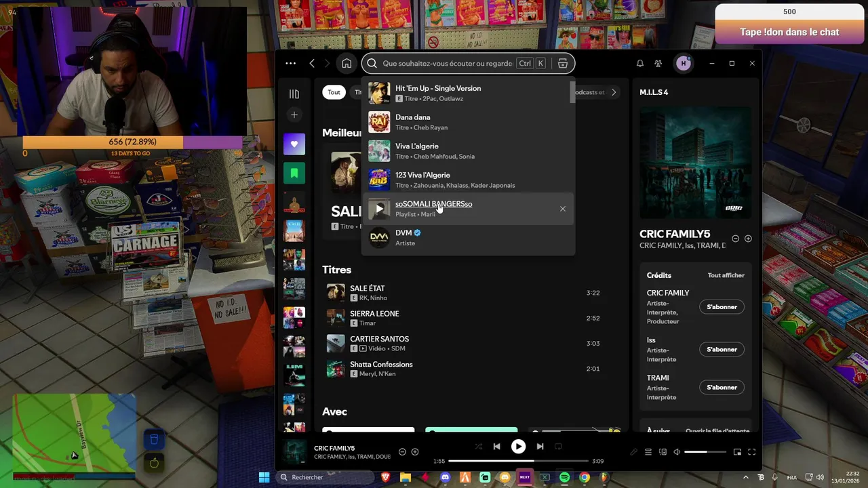868x488 pixels.
Task: Open the miniplayer icon
Action: tap(737, 452)
